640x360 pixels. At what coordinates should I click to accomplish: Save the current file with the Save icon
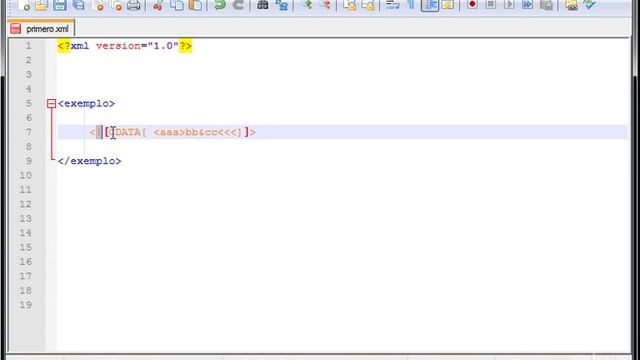[x=60, y=5]
